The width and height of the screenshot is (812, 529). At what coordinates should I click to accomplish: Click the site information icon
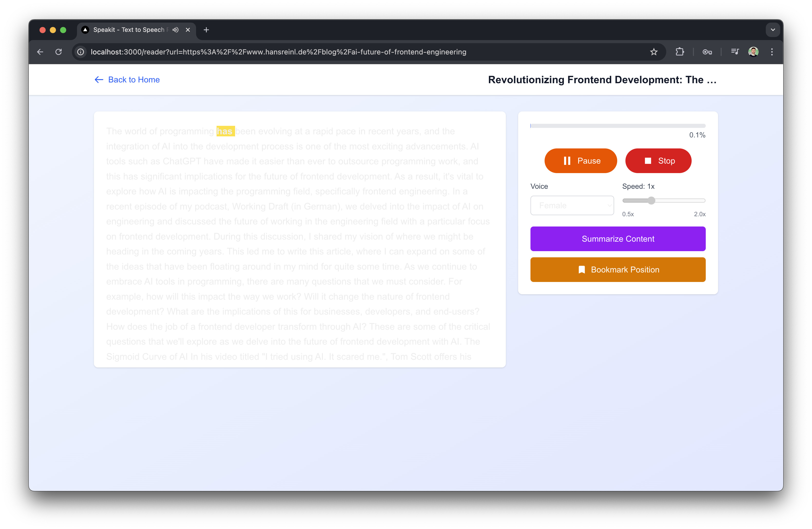coord(81,52)
